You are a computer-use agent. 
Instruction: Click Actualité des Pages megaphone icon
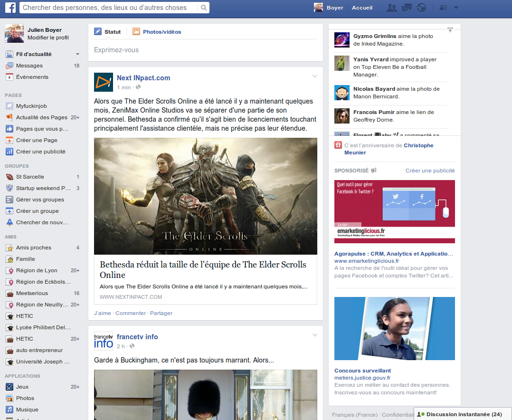9,117
